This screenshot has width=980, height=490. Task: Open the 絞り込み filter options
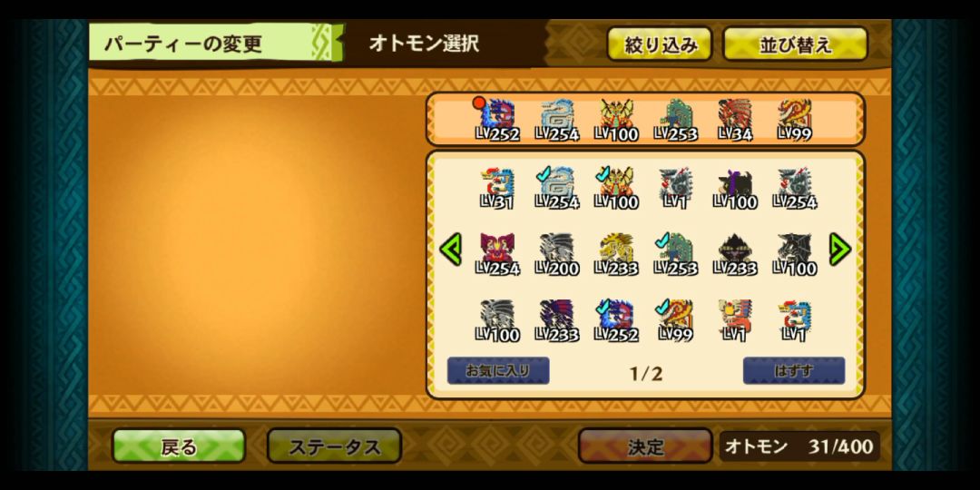(660, 44)
